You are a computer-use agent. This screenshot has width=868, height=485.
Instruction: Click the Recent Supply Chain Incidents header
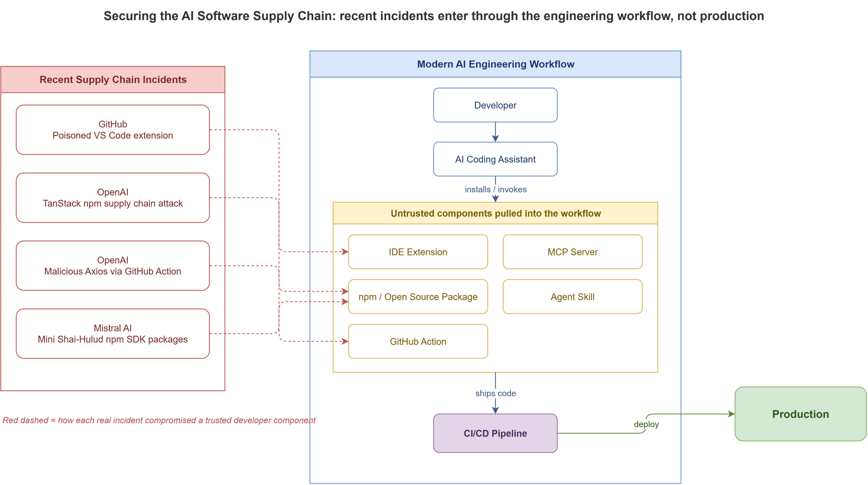(113, 80)
